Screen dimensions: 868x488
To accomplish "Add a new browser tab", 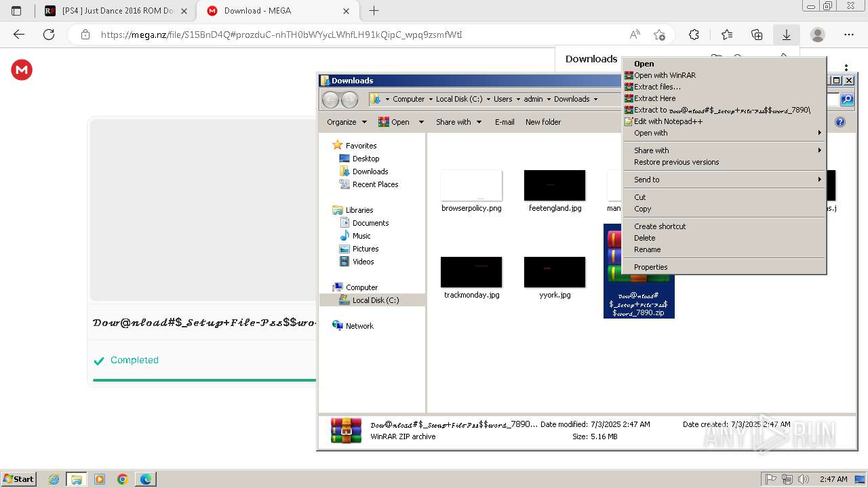I will pyautogui.click(x=374, y=11).
